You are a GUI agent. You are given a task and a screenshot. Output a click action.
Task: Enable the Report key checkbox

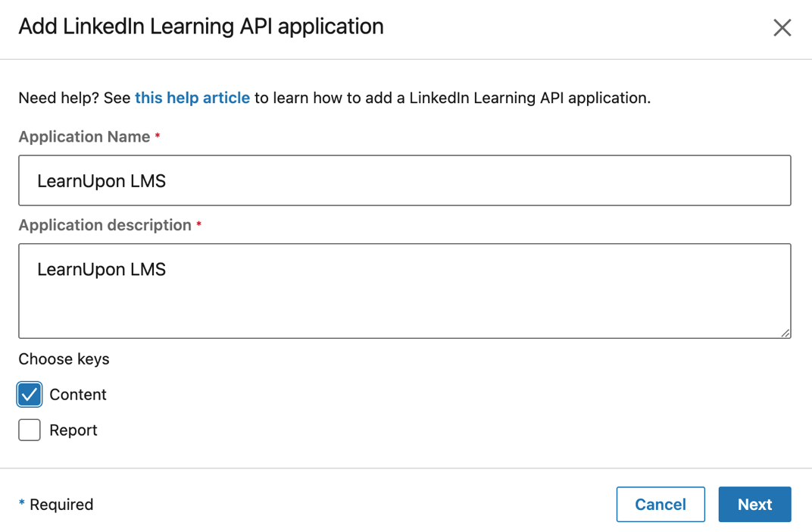pyautogui.click(x=30, y=430)
